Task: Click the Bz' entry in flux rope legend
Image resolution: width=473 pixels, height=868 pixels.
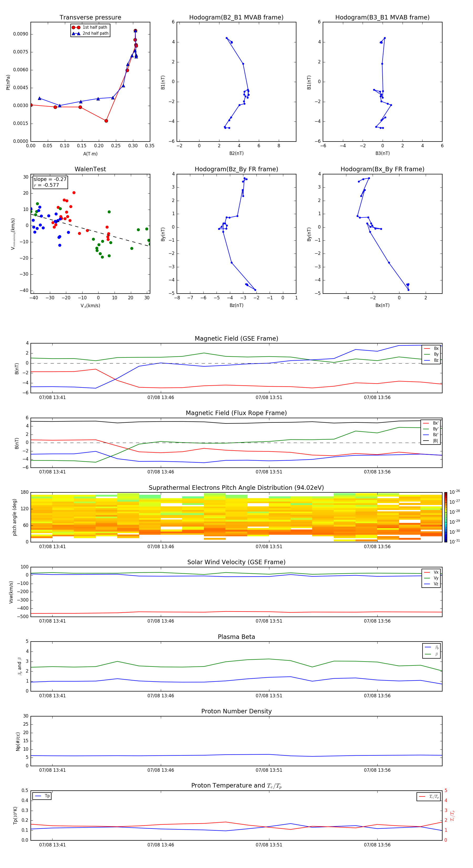Action: [x=431, y=435]
